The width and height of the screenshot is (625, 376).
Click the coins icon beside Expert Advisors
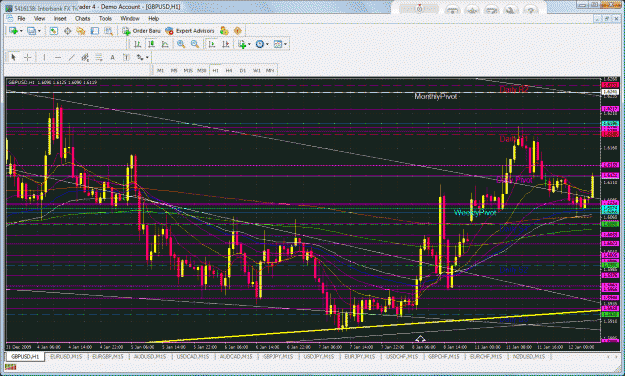click(x=224, y=31)
